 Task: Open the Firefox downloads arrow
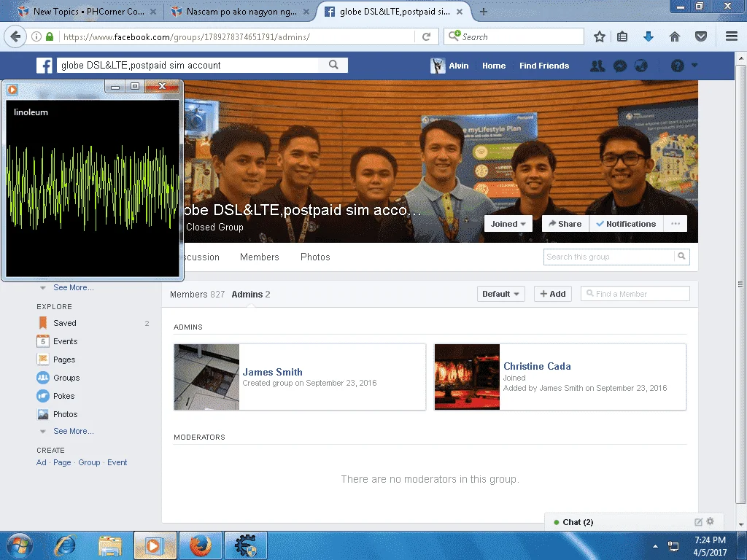(x=648, y=36)
